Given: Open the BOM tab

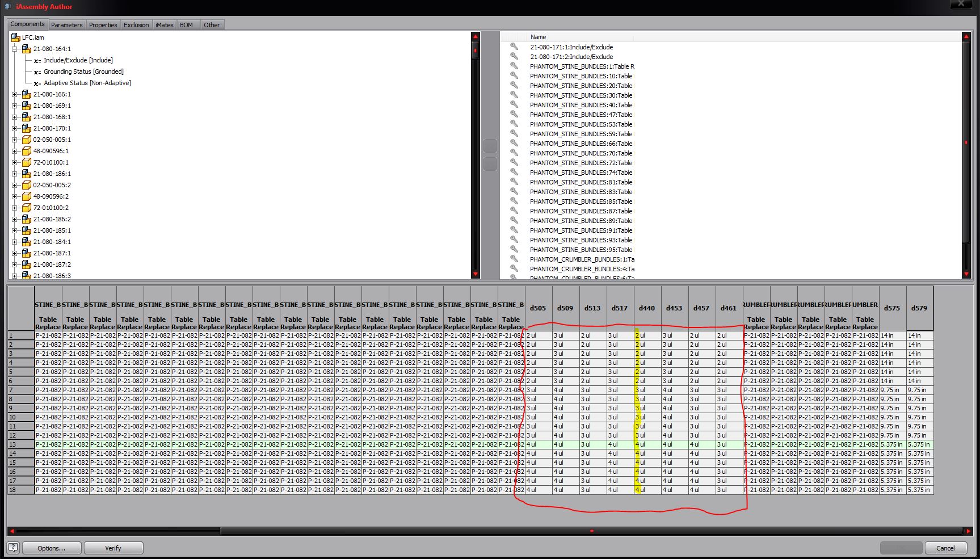Looking at the screenshot, I should (x=186, y=24).
